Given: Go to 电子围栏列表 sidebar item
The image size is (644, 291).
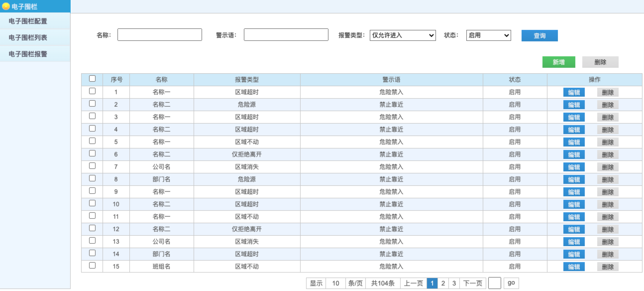Looking at the screenshot, I should click(x=28, y=38).
